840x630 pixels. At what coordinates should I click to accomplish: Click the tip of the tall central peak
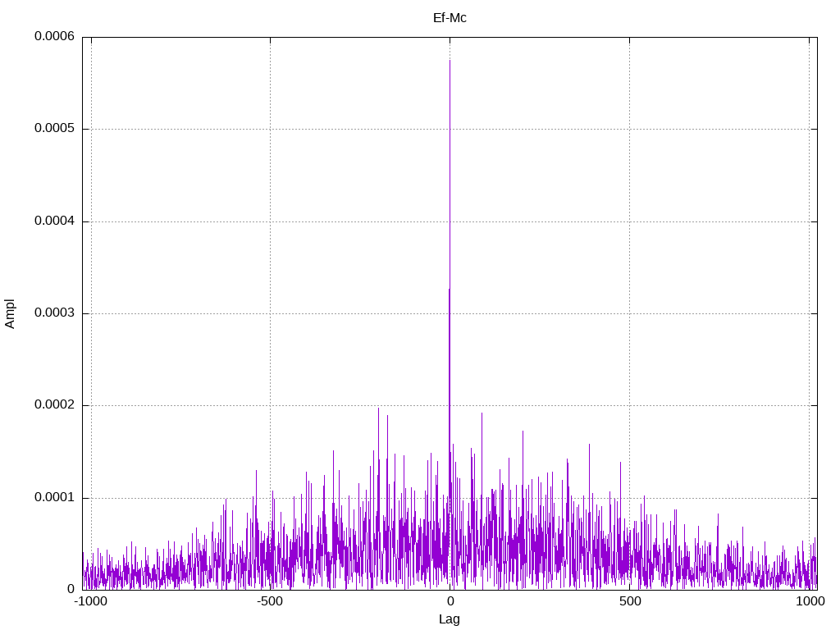coord(450,61)
